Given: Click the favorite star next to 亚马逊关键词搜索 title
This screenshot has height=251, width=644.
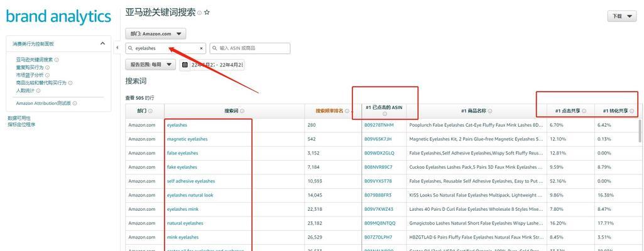Looking at the screenshot, I should coord(207,13).
